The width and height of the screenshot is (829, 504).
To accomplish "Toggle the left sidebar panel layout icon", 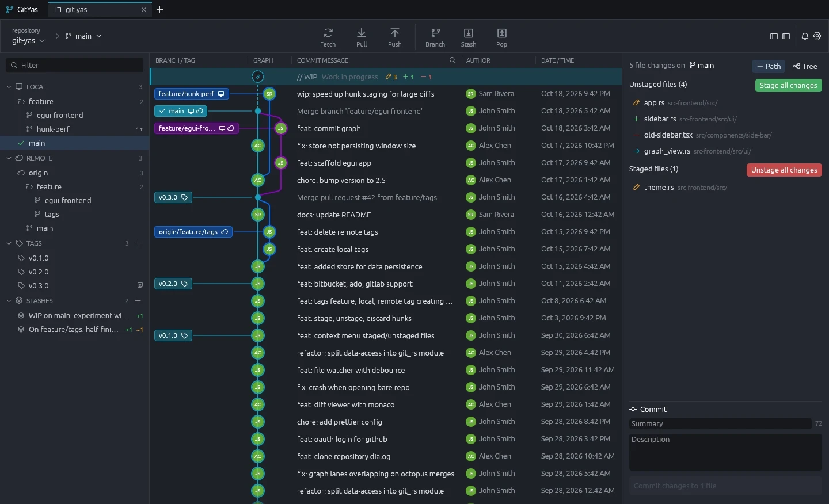I will pos(774,36).
